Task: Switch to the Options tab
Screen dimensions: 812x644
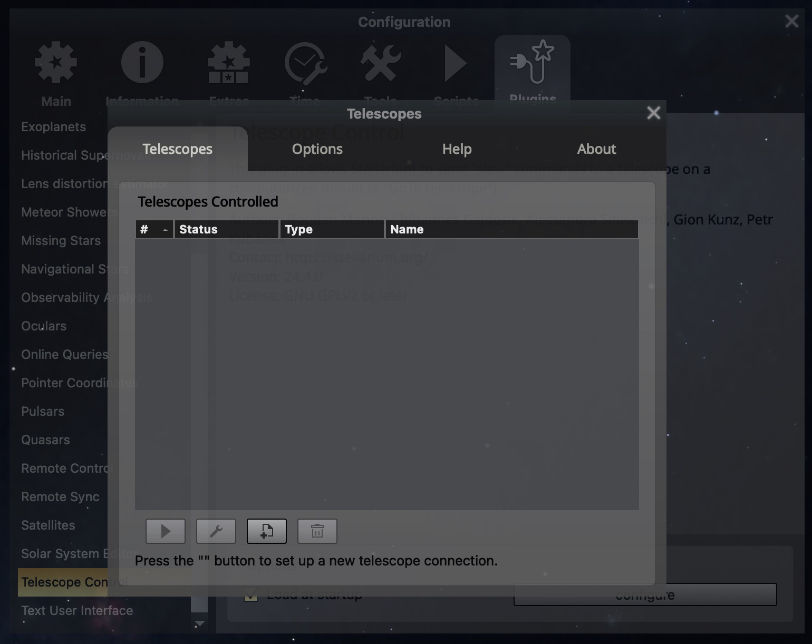Action: click(317, 149)
